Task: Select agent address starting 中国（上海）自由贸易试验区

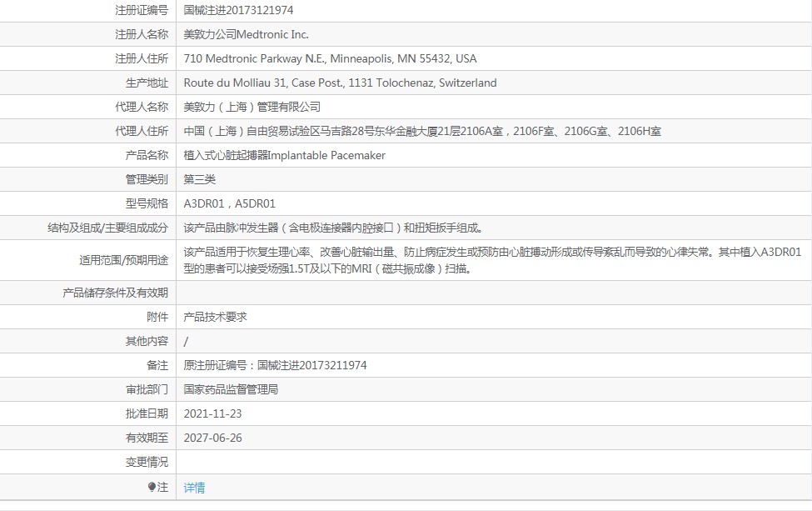Action: tap(422, 131)
